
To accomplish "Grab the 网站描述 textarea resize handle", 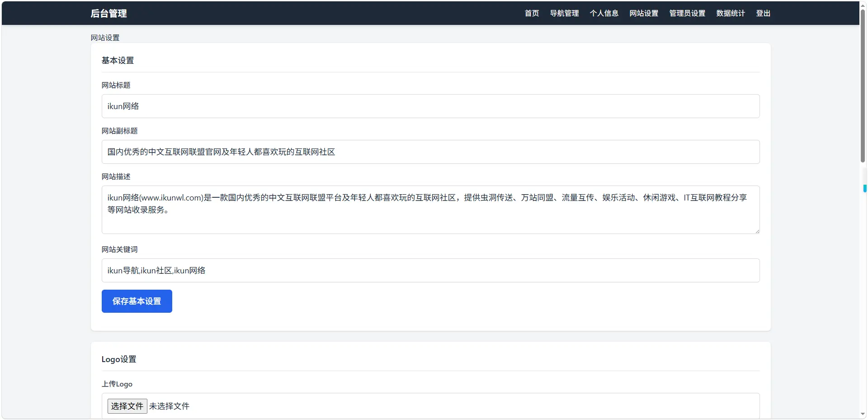I will [x=757, y=231].
